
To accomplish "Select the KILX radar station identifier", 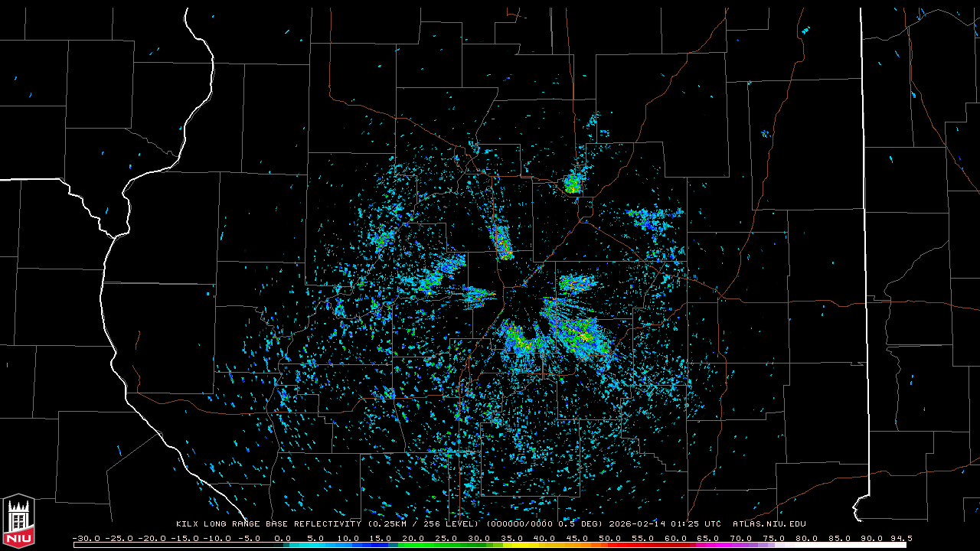I will click(x=188, y=524).
